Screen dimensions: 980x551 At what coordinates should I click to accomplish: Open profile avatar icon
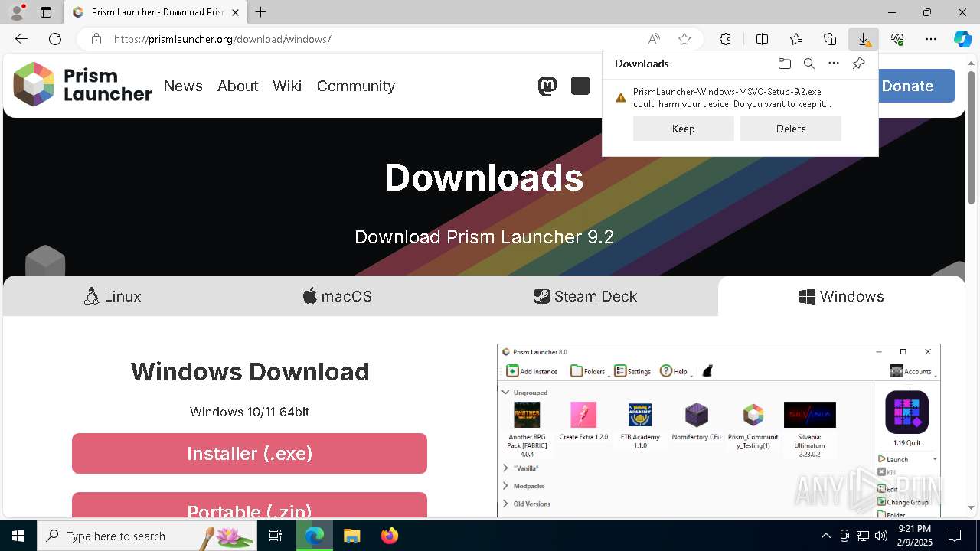(16, 12)
